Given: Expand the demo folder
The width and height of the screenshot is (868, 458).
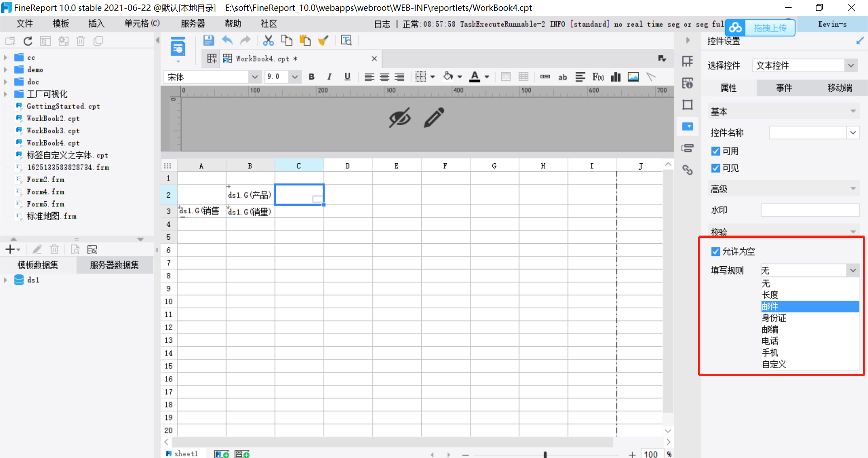Looking at the screenshot, I should [5, 70].
